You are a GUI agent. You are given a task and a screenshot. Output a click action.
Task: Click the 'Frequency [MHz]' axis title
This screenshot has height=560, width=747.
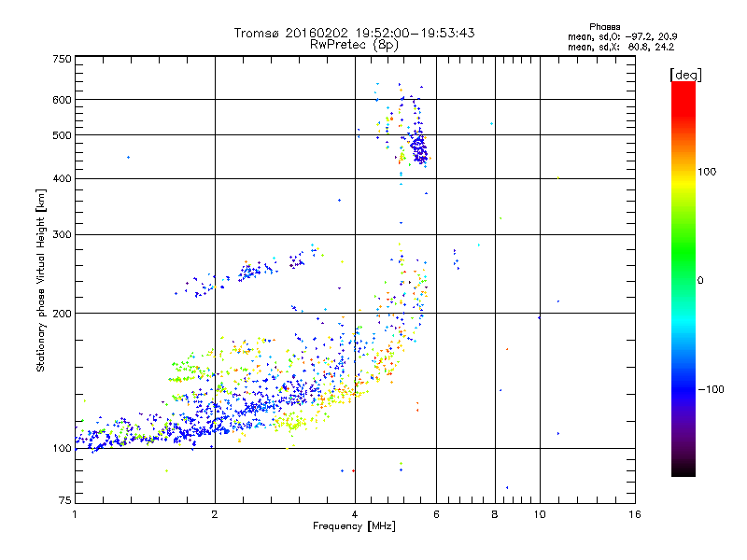[x=354, y=526]
